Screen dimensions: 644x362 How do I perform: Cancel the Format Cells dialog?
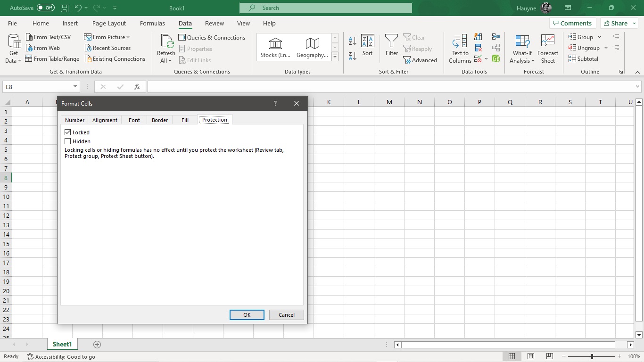(x=287, y=315)
